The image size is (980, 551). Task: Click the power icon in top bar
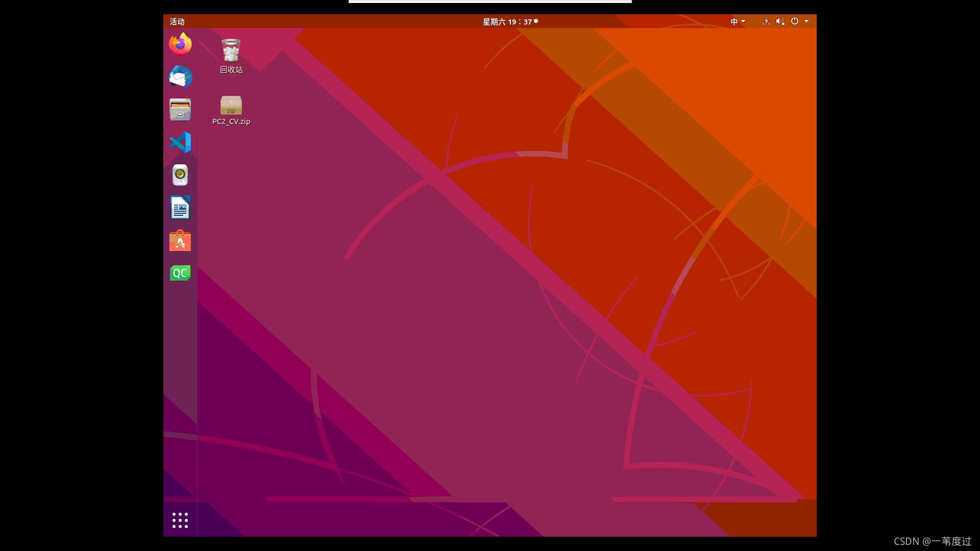pyautogui.click(x=795, y=21)
